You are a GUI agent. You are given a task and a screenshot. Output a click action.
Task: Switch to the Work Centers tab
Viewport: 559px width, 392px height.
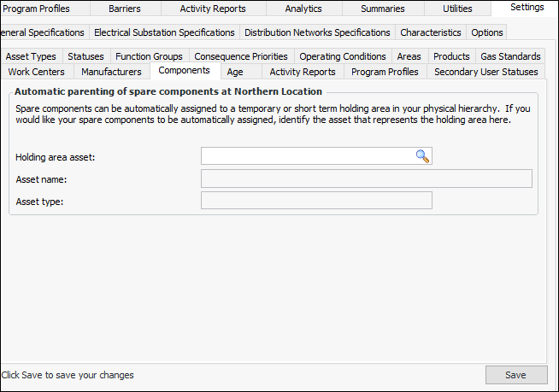coord(36,72)
